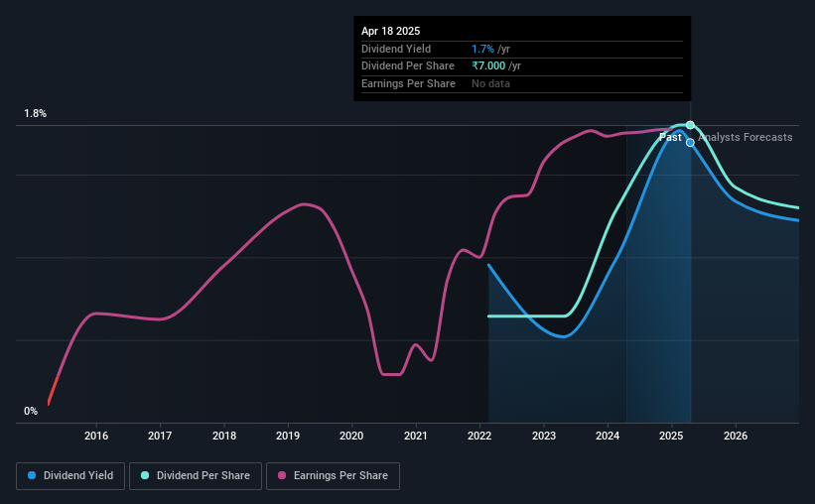Click the blue Dividend Yield legend dot

(x=32, y=475)
